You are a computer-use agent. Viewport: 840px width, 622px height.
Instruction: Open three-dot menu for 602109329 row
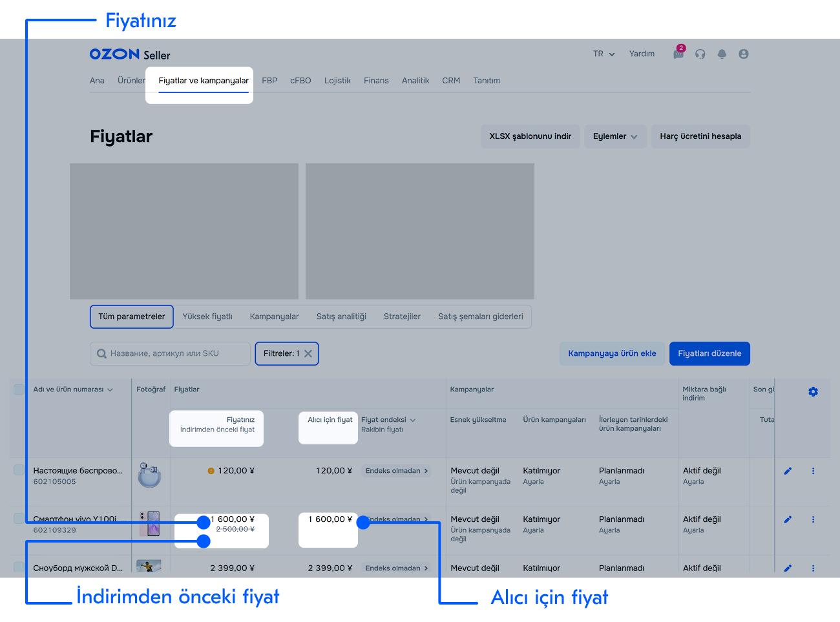pos(813,519)
